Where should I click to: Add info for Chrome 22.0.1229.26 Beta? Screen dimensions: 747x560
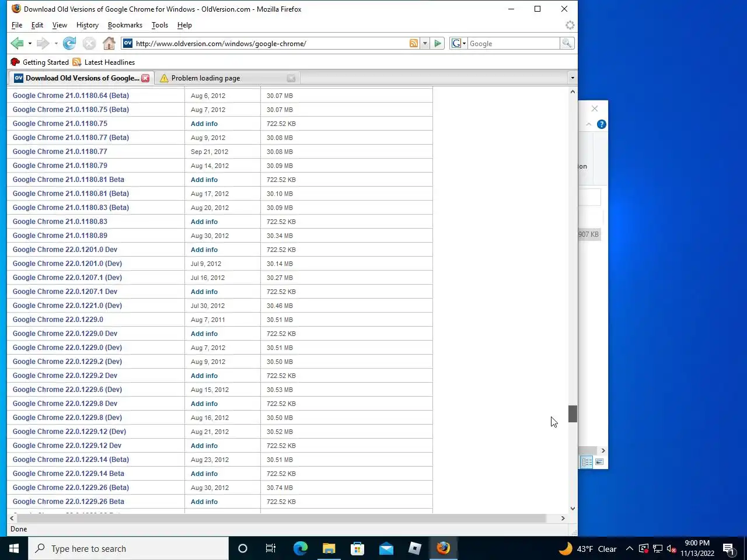click(204, 502)
